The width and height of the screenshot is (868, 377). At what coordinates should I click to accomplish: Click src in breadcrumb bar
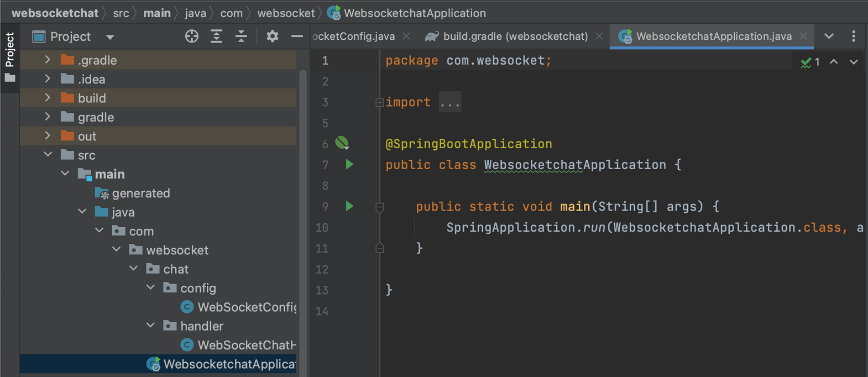coord(121,13)
